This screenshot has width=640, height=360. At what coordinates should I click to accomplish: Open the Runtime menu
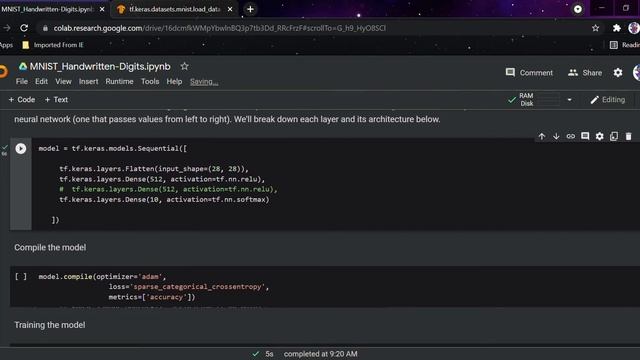pos(119,82)
